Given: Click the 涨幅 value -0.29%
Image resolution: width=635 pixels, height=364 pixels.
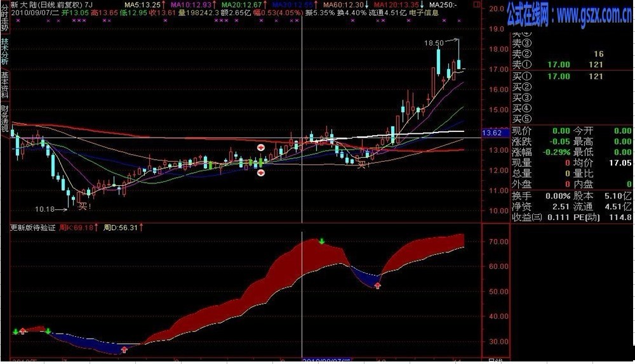Looking at the screenshot, I should coord(556,152).
